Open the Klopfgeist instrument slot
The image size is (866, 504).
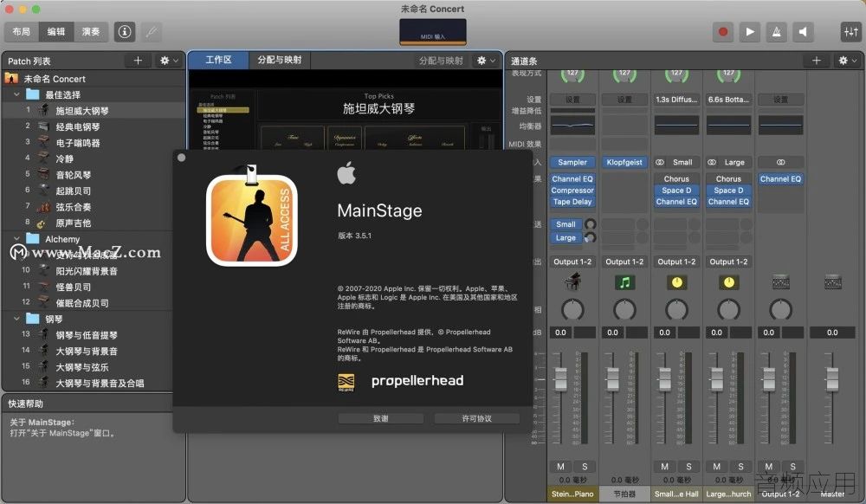[x=624, y=162]
